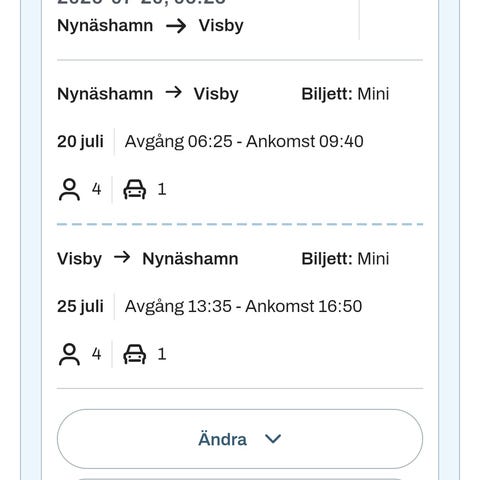This screenshot has width=480, height=480.
Task: Click the large arrow in the top Nynäshamn–Visby header
Action: [176, 26]
